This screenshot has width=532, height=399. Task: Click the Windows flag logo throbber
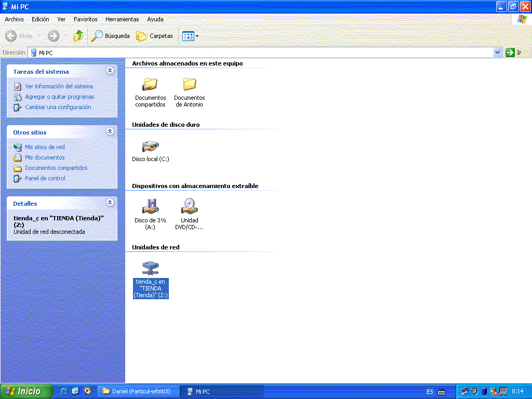[x=522, y=19]
